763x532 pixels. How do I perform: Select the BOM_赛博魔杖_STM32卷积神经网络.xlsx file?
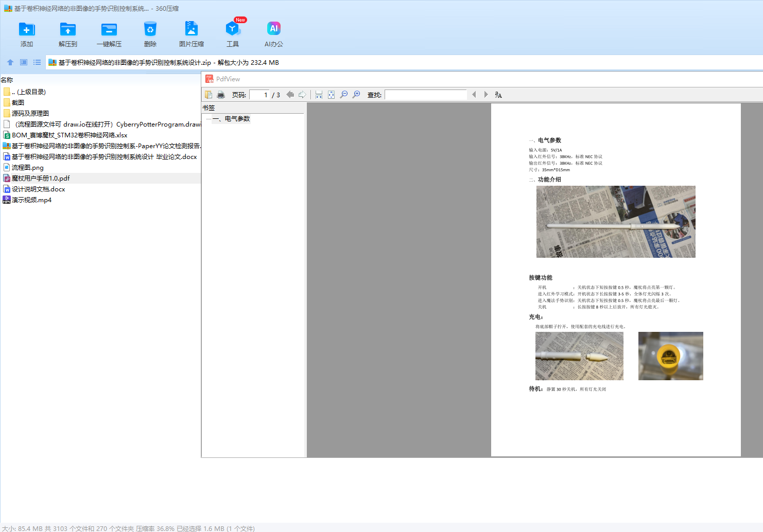pos(100,135)
